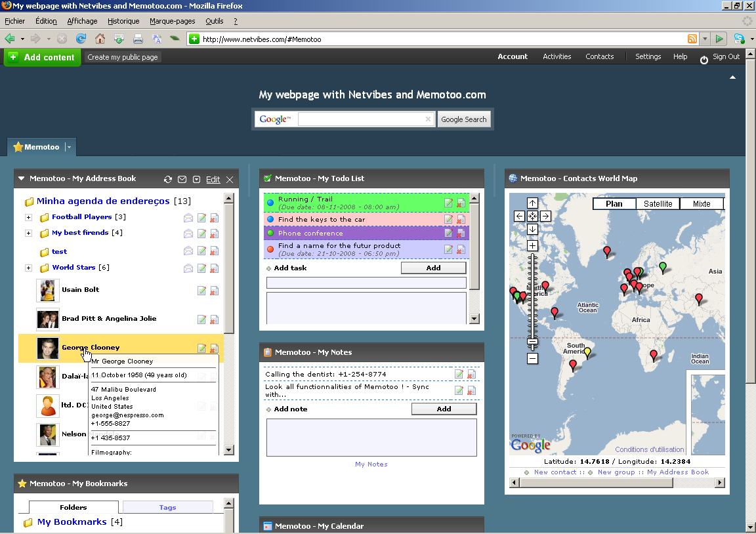
Task: Edit the Look all functionnalities of Memotoo note
Action: [x=459, y=390]
